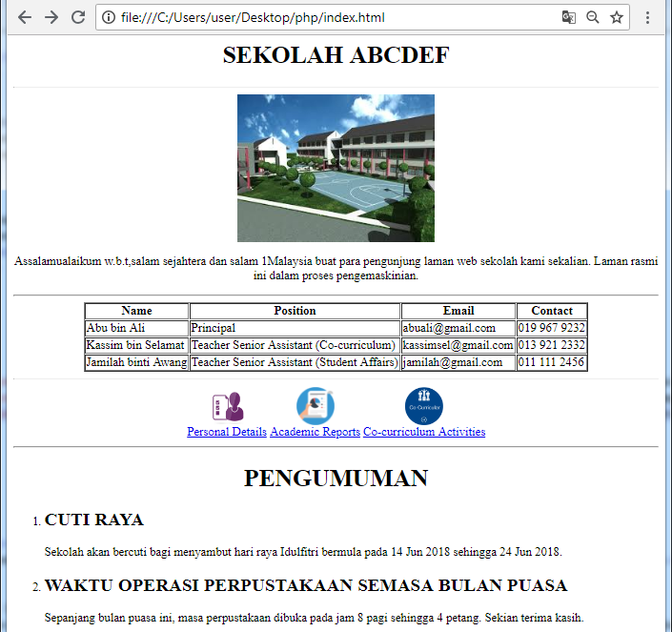Open the Chrome three-dot menu
The width and height of the screenshot is (672, 632).
click(x=647, y=17)
